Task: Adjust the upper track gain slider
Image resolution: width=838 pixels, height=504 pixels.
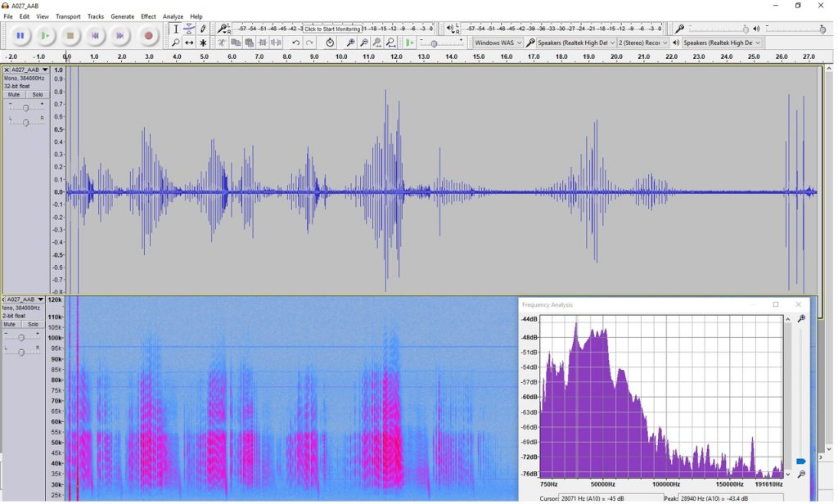Action: tap(25, 108)
